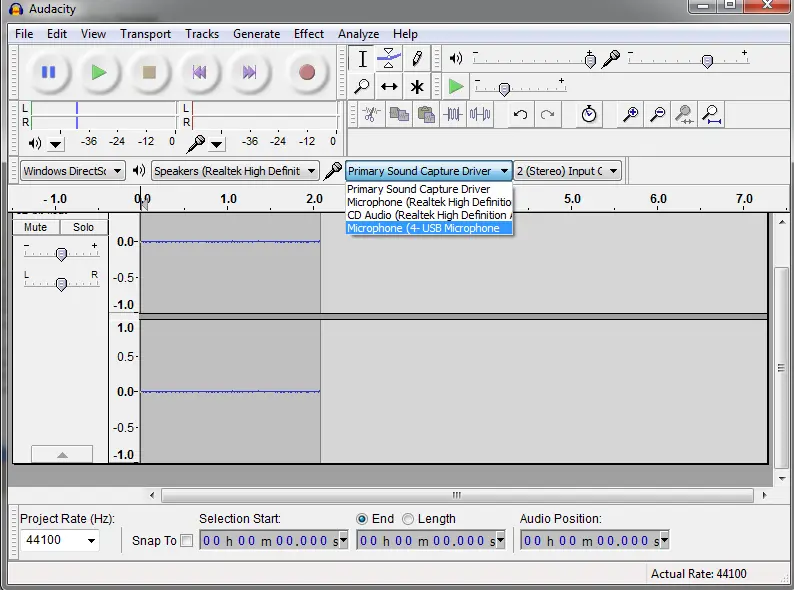
Task: Open the Edit menu
Action: point(57,34)
